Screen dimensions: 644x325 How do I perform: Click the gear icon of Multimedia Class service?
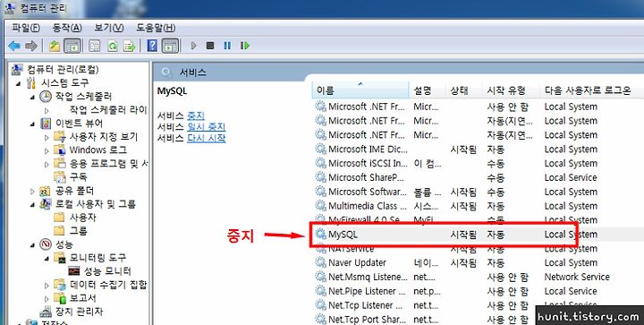pyautogui.click(x=320, y=206)
